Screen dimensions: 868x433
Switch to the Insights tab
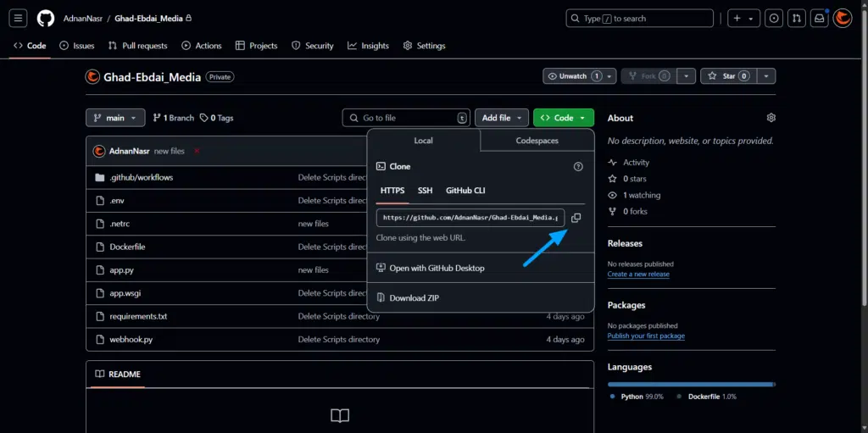click(368, 46)
